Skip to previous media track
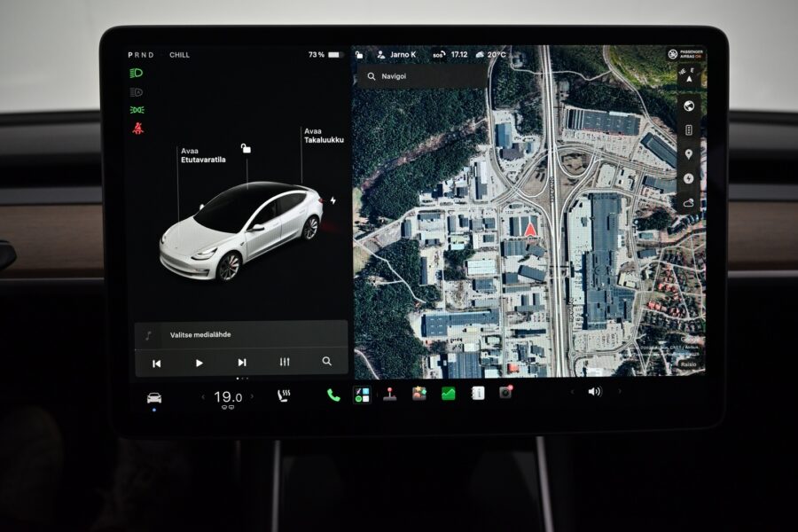798x532 pixels. [157, 364]
